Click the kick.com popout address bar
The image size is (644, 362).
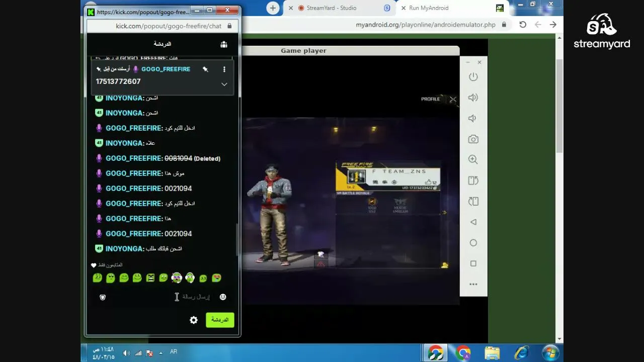(x=162, y=26)
